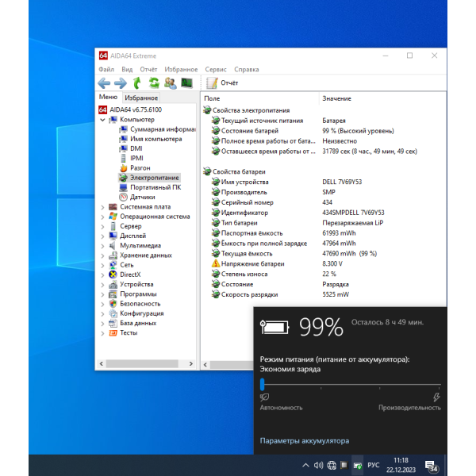476x476 pixels.
Task: Collapse the Компьютер tree node
Action: tap(102, 120)
